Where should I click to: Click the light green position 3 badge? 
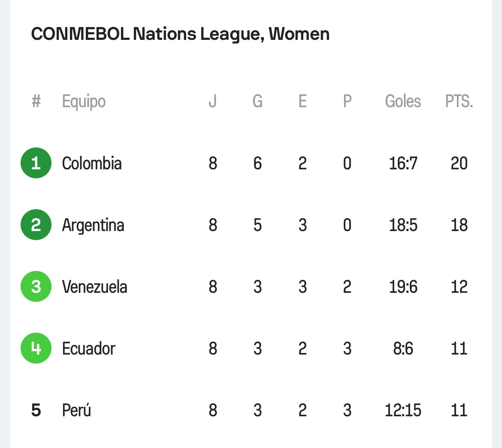tap(36, 286)
